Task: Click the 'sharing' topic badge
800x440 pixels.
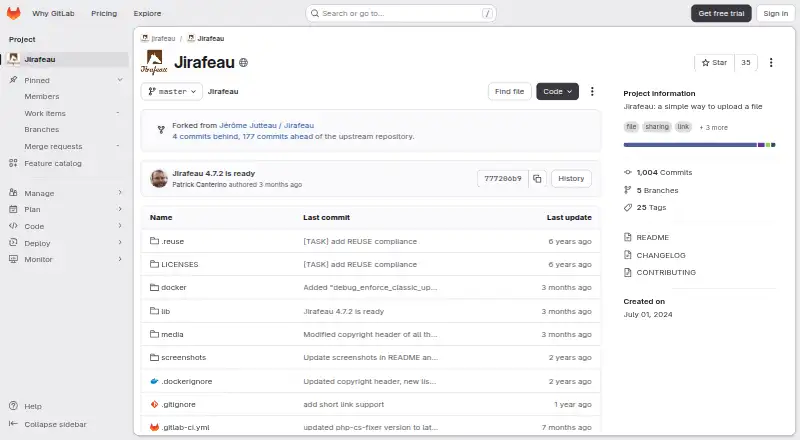Action: click(657, 127)
